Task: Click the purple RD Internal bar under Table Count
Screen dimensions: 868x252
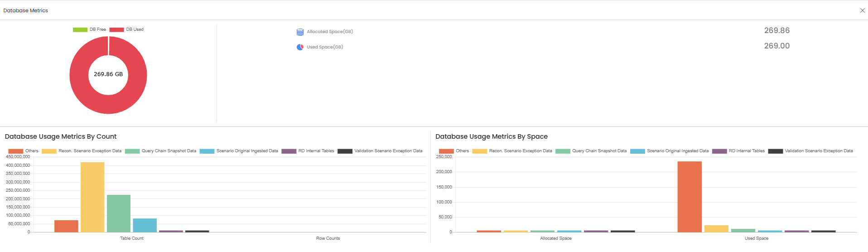Action: click(x=171, y=231)
